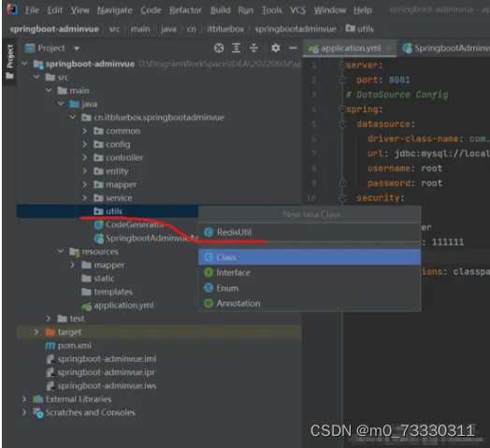Collapse the main folder node
Screen dimensions: 490x448
49,91
